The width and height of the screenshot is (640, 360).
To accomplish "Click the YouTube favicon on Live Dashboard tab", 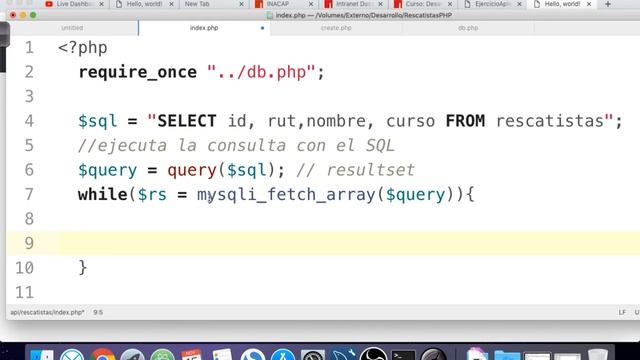I will pyautogui.click(x=49, y=4).
